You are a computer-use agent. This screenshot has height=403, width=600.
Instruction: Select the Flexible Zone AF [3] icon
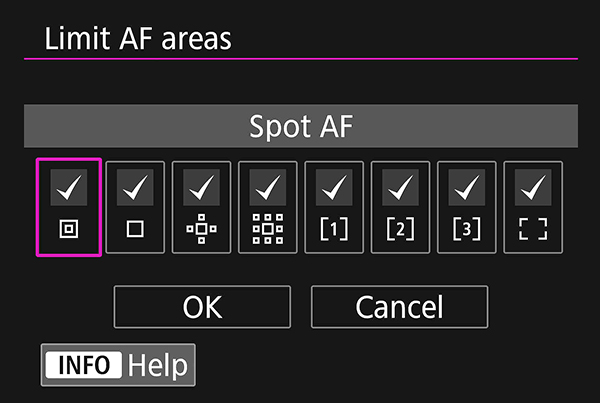pos(467,229)
